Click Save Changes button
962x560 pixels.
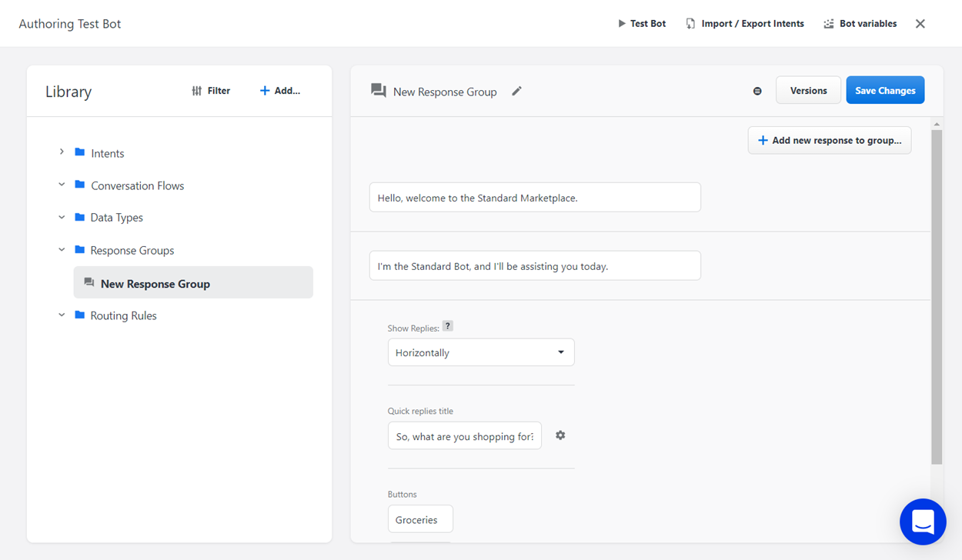click(x=885, y=91)
